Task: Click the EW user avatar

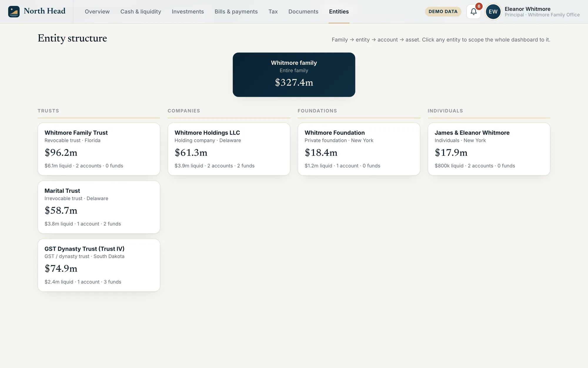Action: tap(493, 11)
